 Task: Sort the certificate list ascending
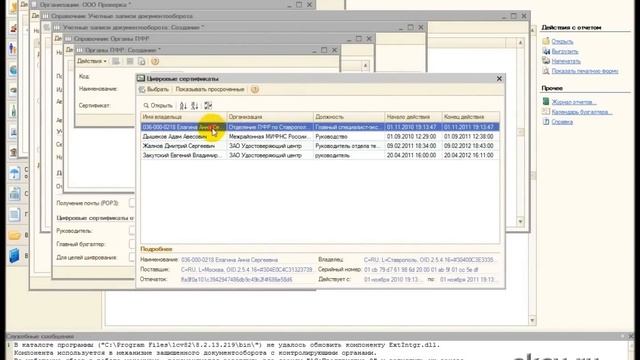click(183, 106)
